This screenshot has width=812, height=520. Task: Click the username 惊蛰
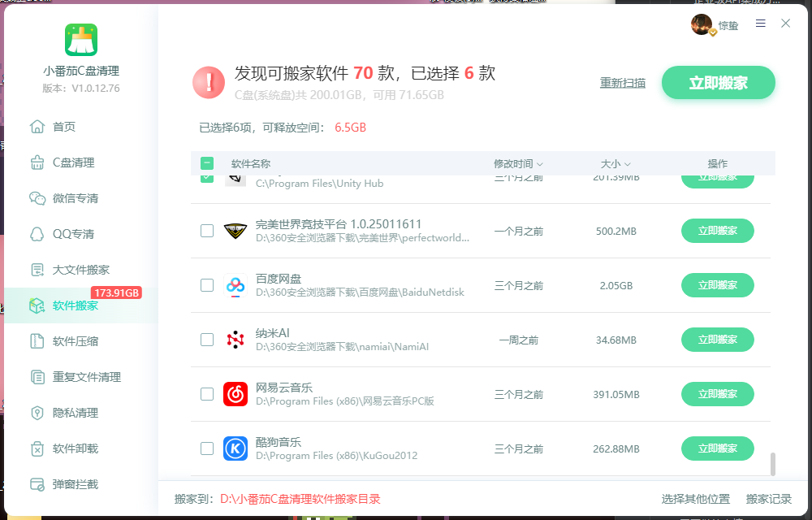coord(728,25)
